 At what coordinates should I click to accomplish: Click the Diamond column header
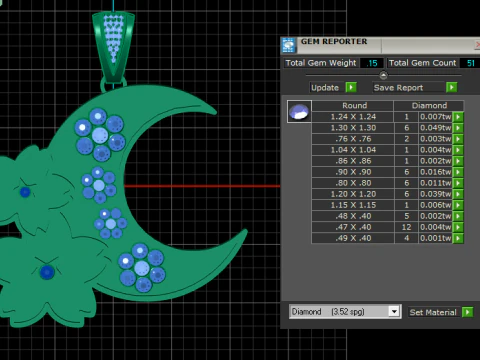click(x=429, y=106)
